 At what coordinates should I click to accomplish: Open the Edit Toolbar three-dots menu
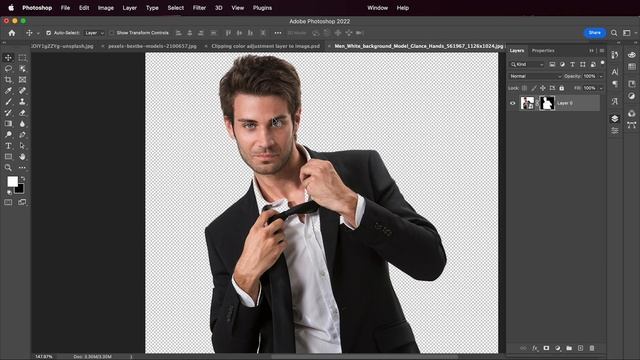click(22, 168)
